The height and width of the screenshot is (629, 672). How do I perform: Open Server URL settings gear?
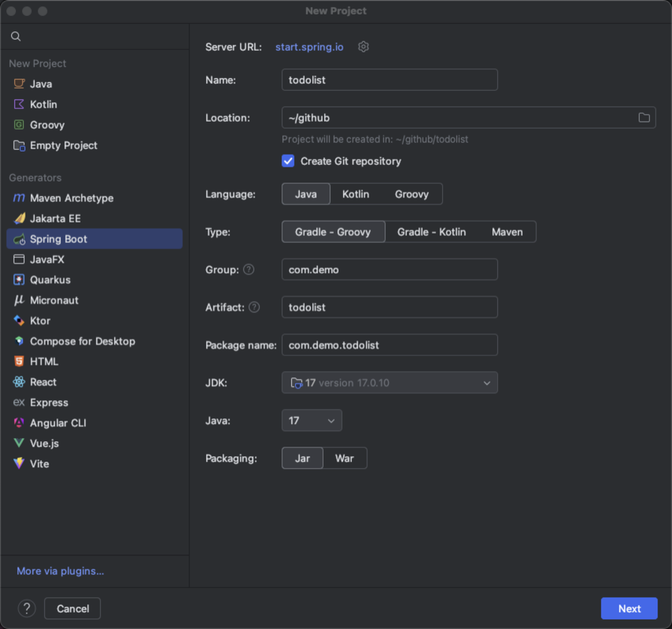coord(364,47)
